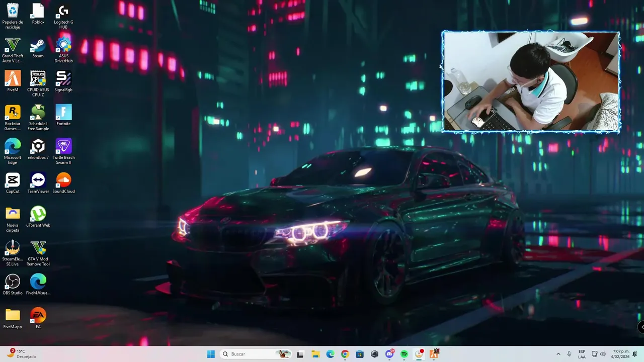Screen dimensions: 644x362
Task: Click the Buscar taskbar search box
Action: (x=257, y=354)
